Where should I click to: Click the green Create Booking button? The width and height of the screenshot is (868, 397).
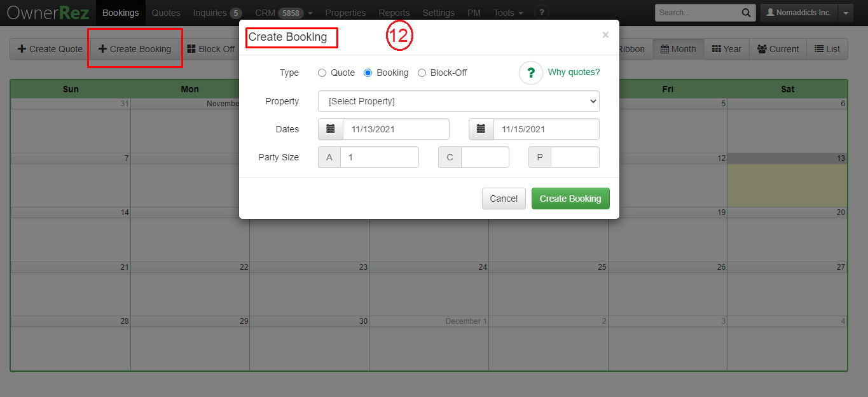570,198
